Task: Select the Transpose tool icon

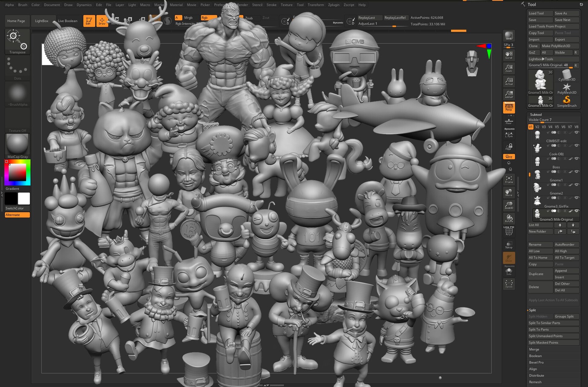Action: click(x=17, y=41)
